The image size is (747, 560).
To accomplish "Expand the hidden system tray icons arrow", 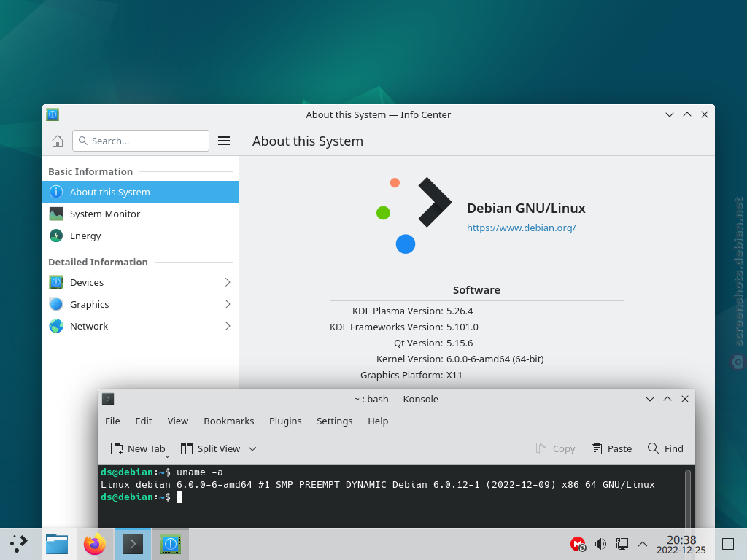I will 643,544.
